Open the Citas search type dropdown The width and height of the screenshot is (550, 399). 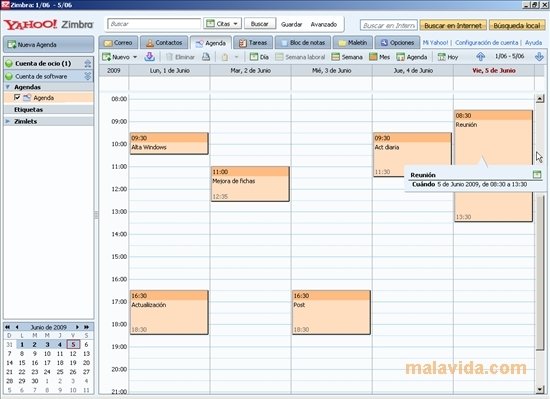[x=222, y=24]
